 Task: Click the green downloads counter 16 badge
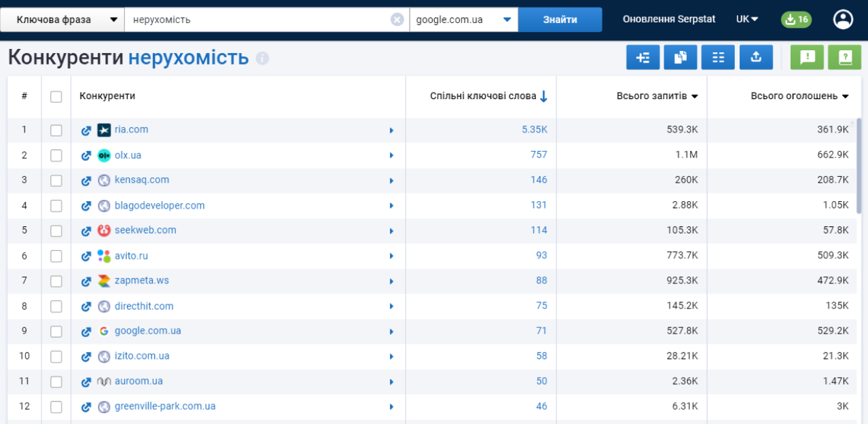click(796, 20)
